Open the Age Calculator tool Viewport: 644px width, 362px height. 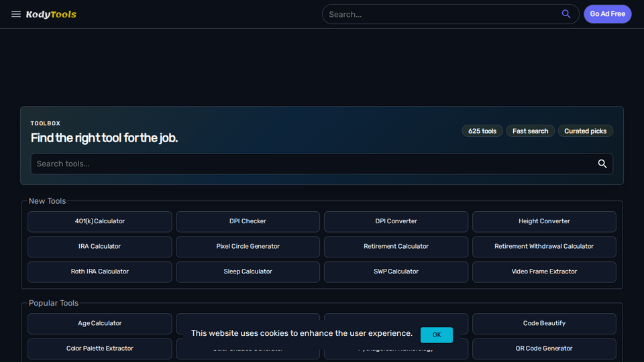pyautogui.click(x=100, y=323)
